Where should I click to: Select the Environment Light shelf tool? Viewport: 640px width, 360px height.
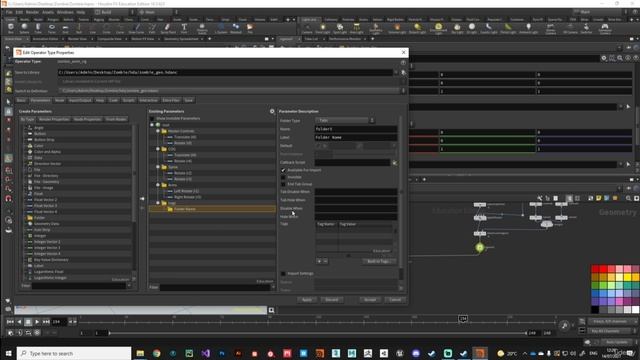click(x=438, y=28)
